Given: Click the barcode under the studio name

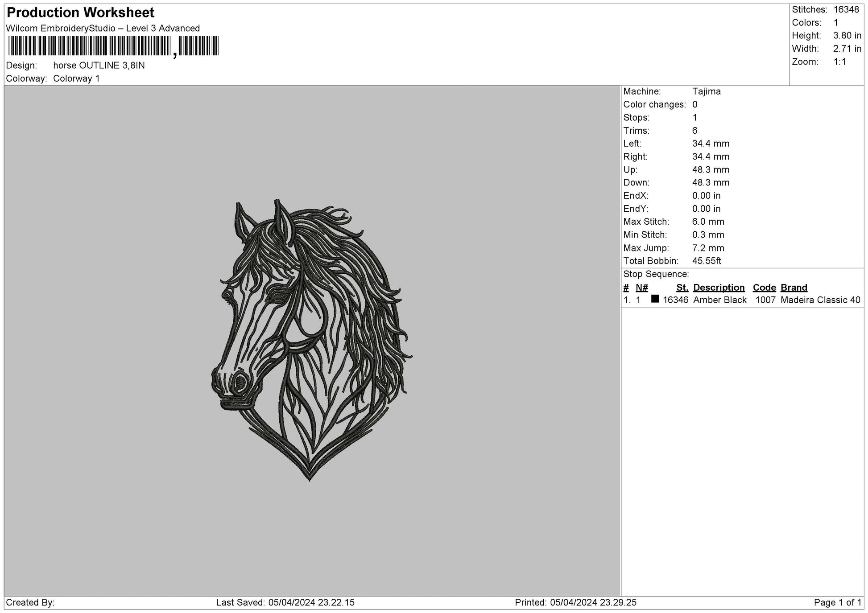Looking at the screenshot, I should [113, 46].
